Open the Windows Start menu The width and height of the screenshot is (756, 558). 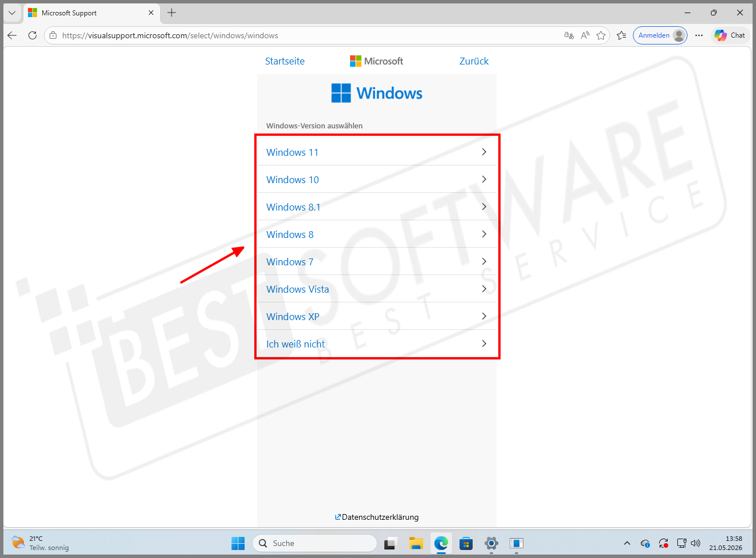(238, 543)
